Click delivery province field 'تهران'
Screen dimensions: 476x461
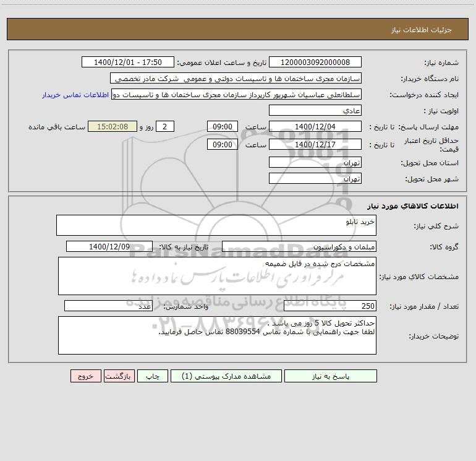point(315,162)
